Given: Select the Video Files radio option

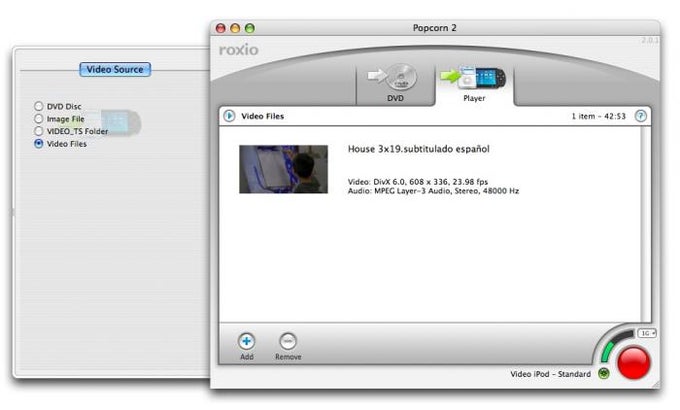Looking at the screenshot, I should click(x=39, y=143).
